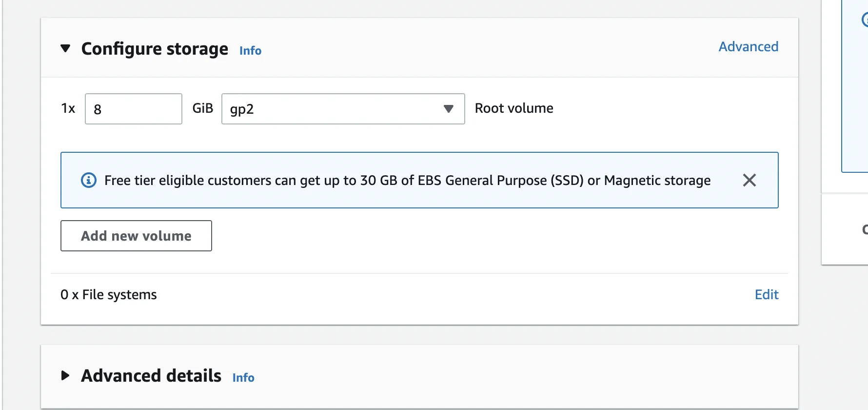Open Info link for Advanced details

(x=243, y=378)
